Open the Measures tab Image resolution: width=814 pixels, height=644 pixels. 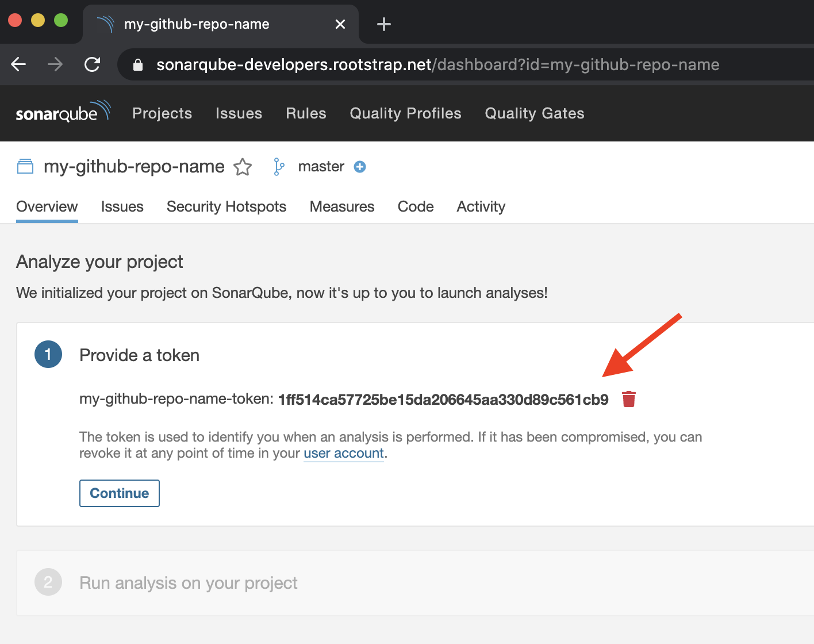342,206
